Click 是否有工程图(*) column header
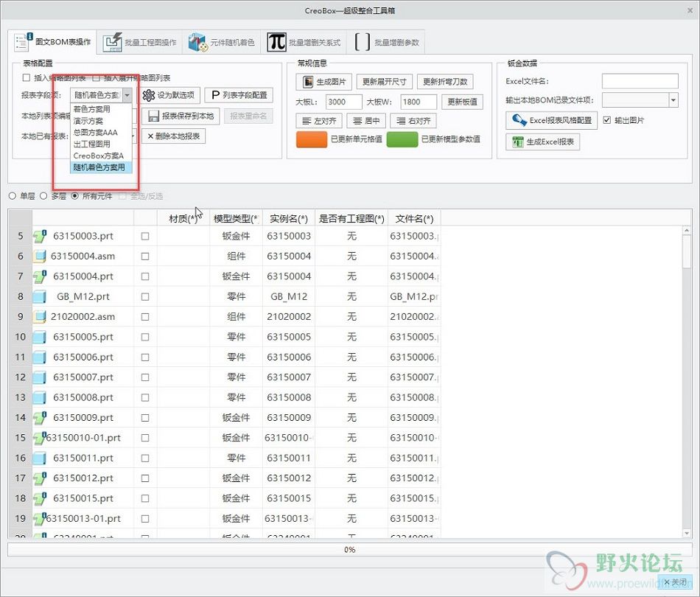Image resolution: width=700 pixels, height=597 pixels. tap(351, 218)
